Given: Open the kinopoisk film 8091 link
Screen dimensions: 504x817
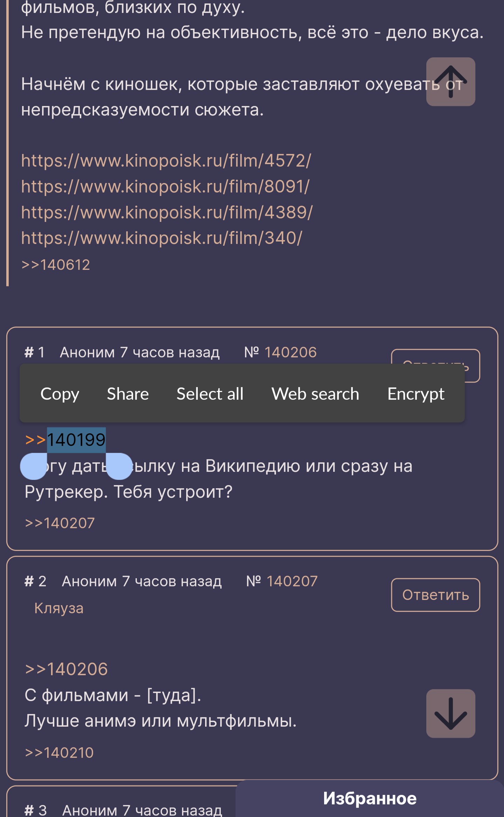Looking at the screenshot, I should 165,186.
